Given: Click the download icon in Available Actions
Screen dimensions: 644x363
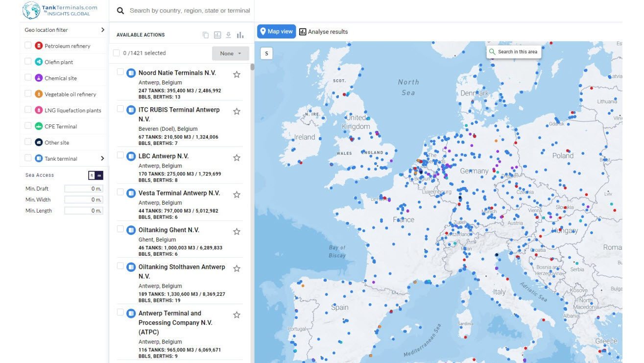Looking at the screenshot, I should (x=228, y=35).
